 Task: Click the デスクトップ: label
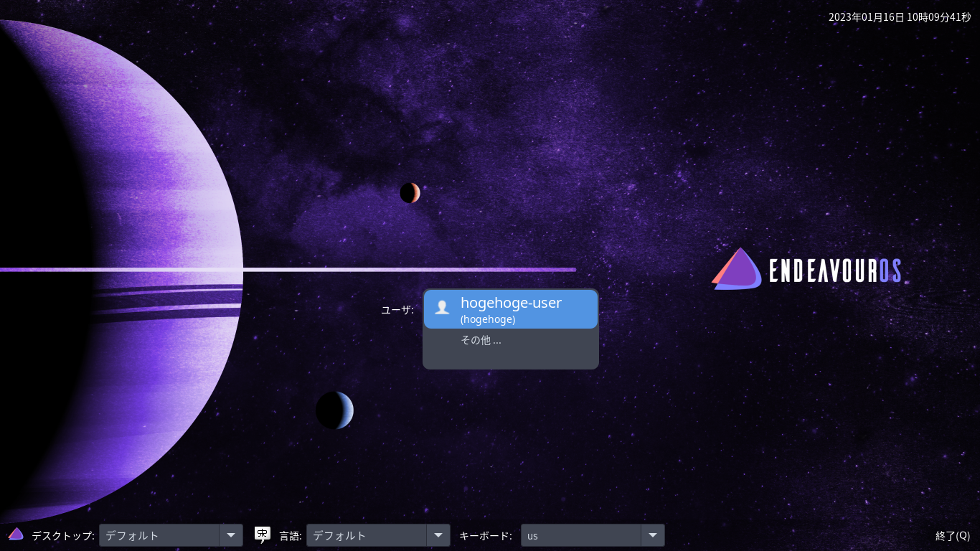pos(63,535)
